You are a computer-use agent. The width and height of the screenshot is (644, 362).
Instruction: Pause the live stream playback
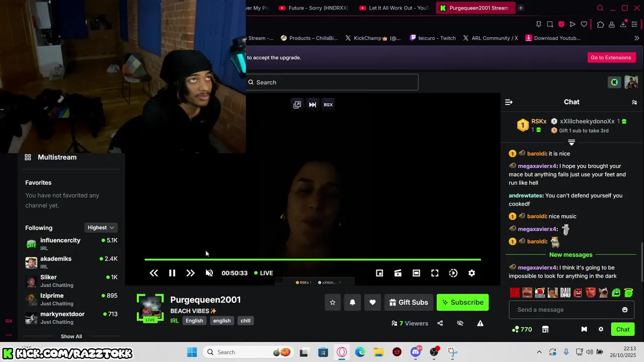pyautogui.click(x=172, y=273)
